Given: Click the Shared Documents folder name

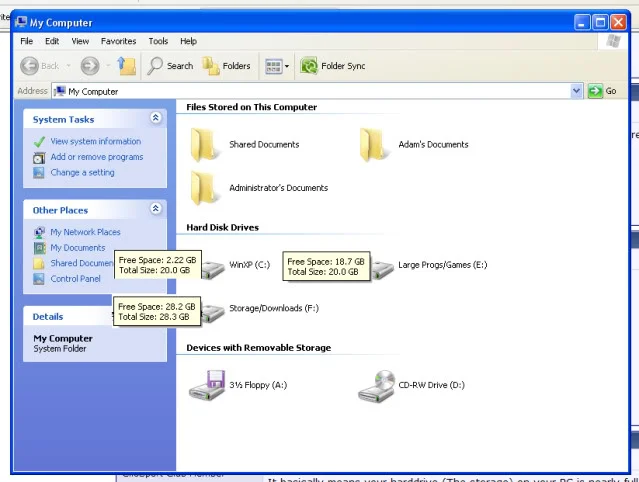Looking at the screenshot, I should pos(264,145).
